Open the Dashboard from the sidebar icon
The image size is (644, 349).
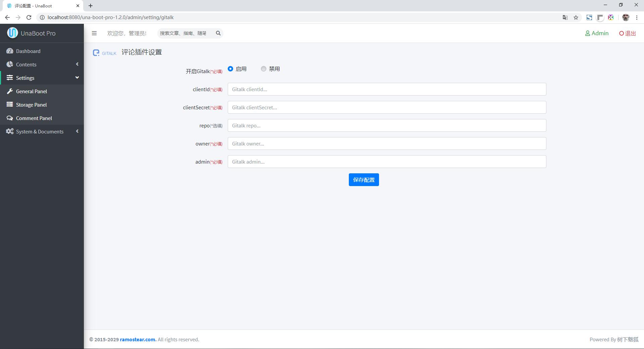[x=10, y=51]
